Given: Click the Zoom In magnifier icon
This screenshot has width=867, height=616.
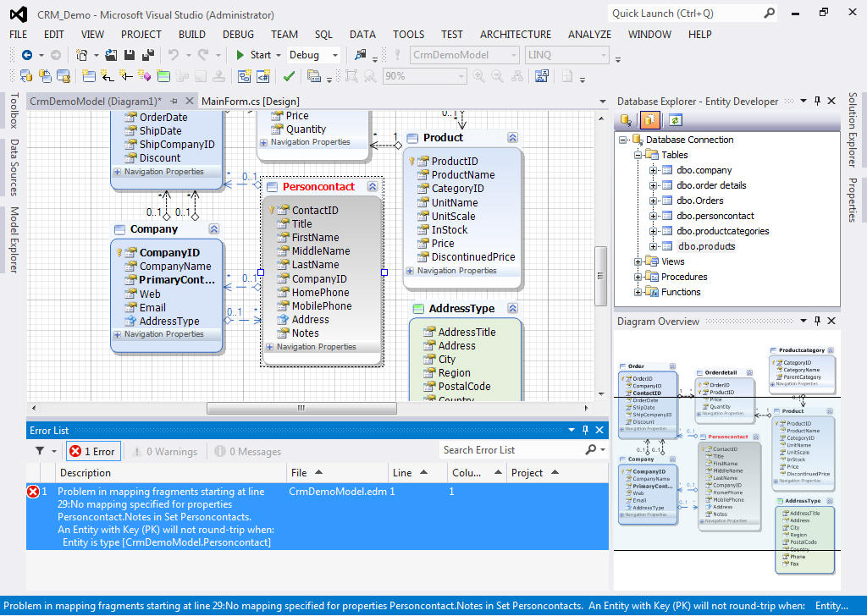Looking at the screenshot, I should (479, 76).
